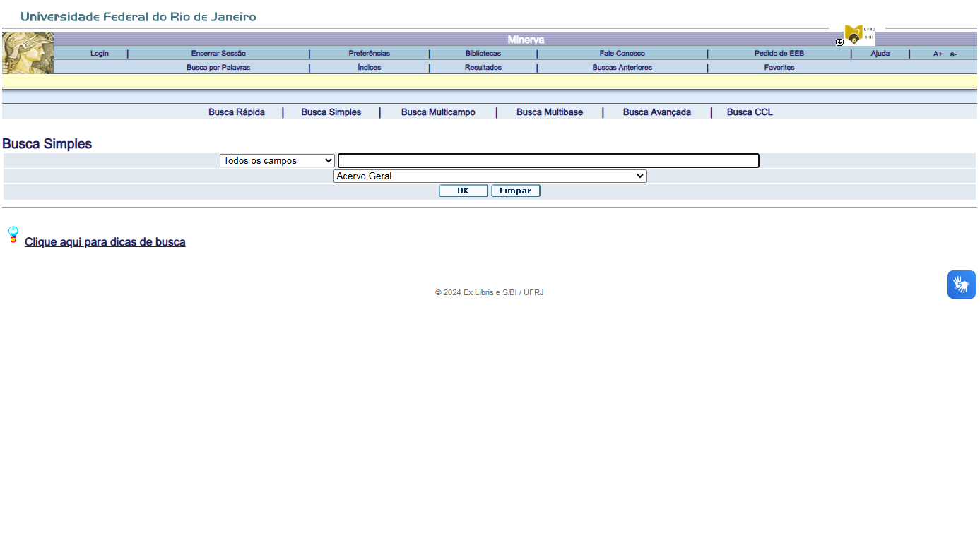Select the Busca Multicampo tab
This screenshot has width=980, height=557.
coord(438,112)
